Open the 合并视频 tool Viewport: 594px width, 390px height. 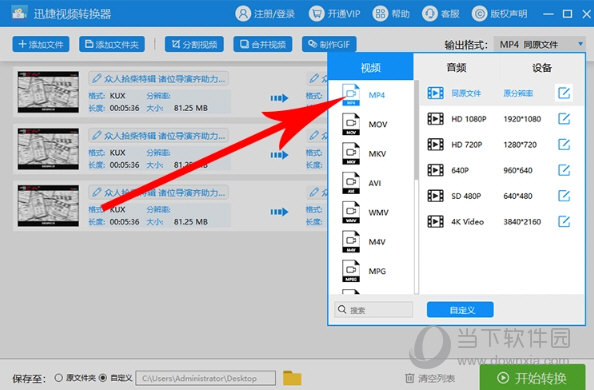coord(263,44)
